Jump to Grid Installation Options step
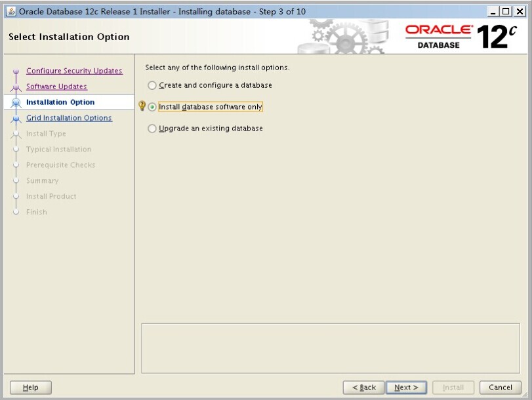This screenshot has width=532, height=400. [69, 118]
